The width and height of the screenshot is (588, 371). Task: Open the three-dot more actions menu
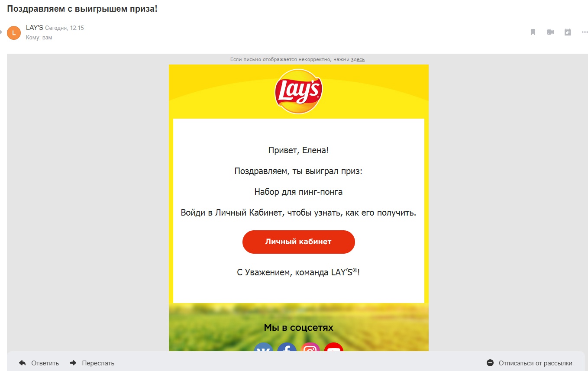585,32
